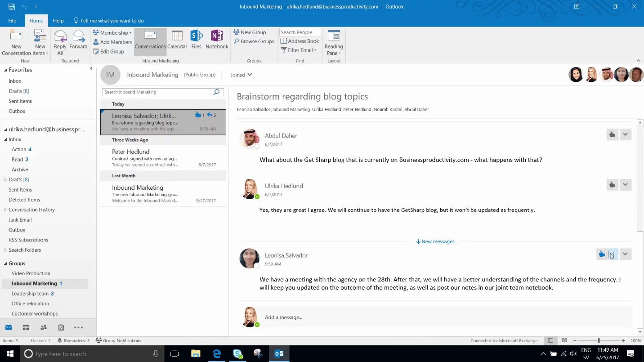
Task: Click the zoom slider handle
Action: (x=599, y=341)
